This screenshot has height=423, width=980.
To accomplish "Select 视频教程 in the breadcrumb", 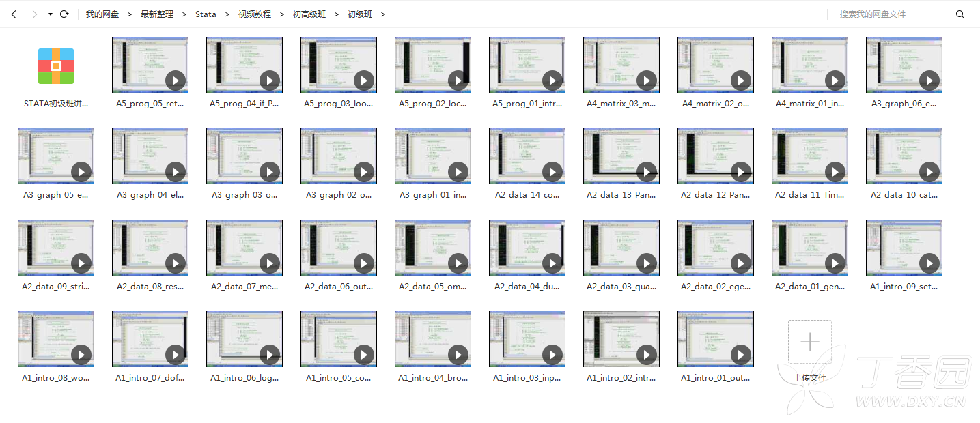I will (x=254, y=14).
